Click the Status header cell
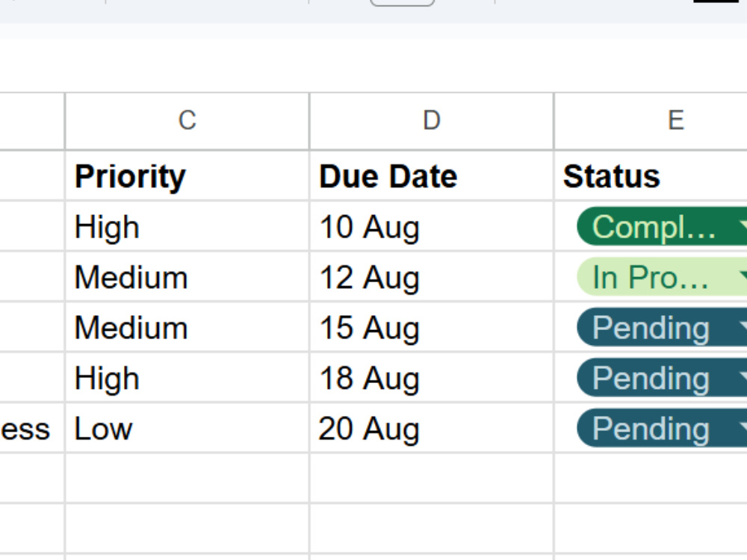The image size is (747, 560). [x=651, y=176]
